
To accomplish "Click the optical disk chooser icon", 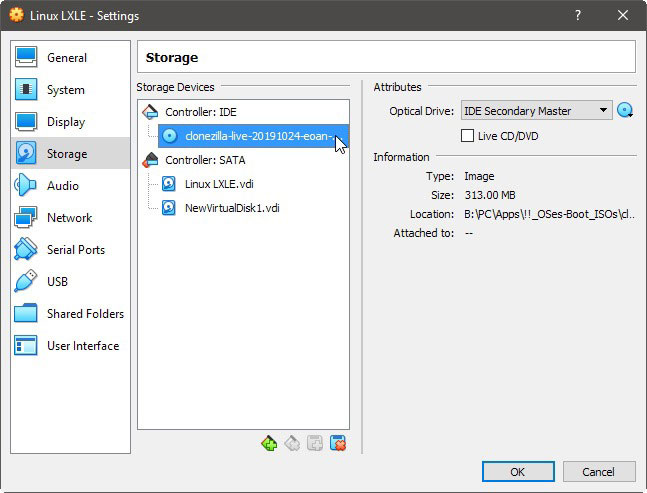I will pyautogui.click(x=625, y=111).
